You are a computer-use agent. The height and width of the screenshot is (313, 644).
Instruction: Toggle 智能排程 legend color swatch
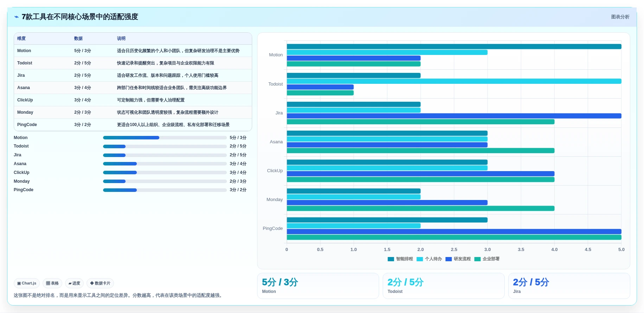[391, 259]
